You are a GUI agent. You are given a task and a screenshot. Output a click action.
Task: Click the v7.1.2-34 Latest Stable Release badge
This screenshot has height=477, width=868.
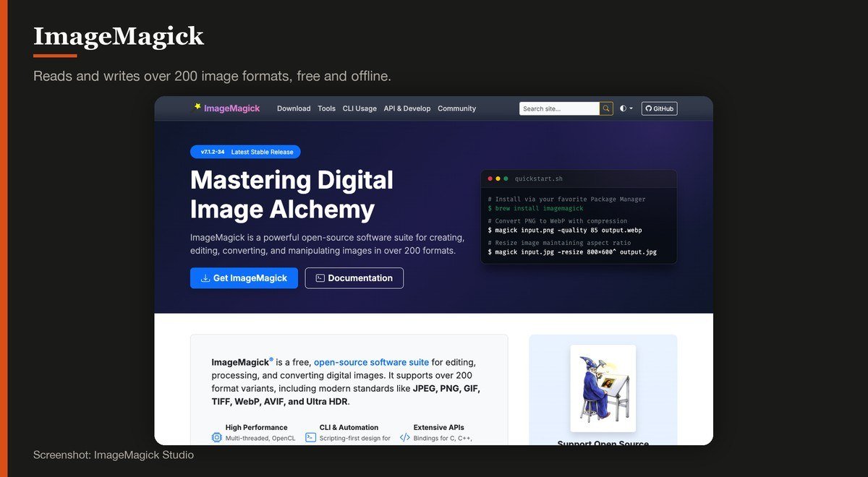tap(245, 152)
